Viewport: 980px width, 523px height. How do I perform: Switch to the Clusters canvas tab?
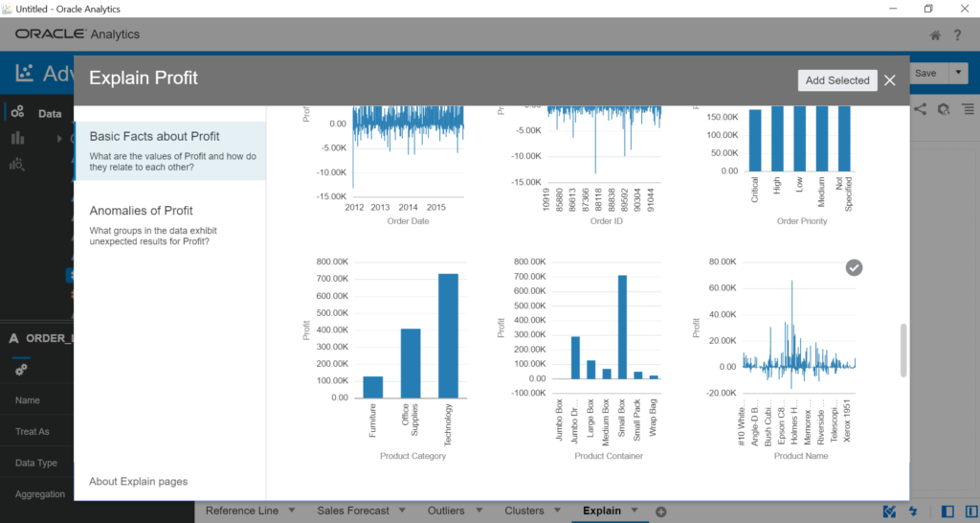(x=523, y=512)
